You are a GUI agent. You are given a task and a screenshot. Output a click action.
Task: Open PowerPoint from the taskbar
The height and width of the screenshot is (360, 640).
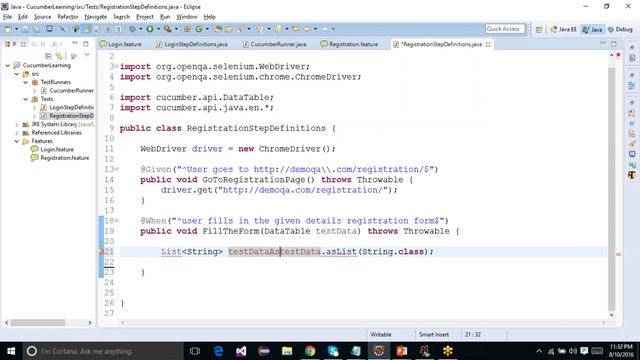(402, 351)
